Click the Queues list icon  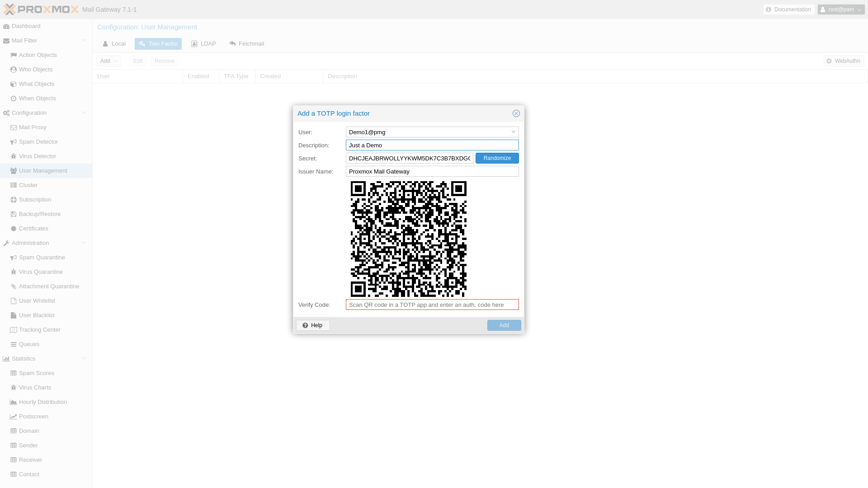(x=14, y=344)
